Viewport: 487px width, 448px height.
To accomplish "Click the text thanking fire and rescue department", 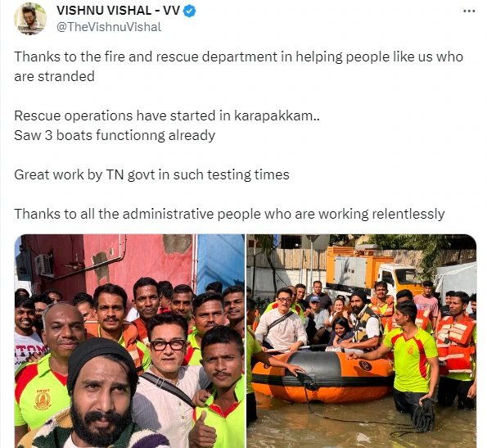I will point(238,57).
